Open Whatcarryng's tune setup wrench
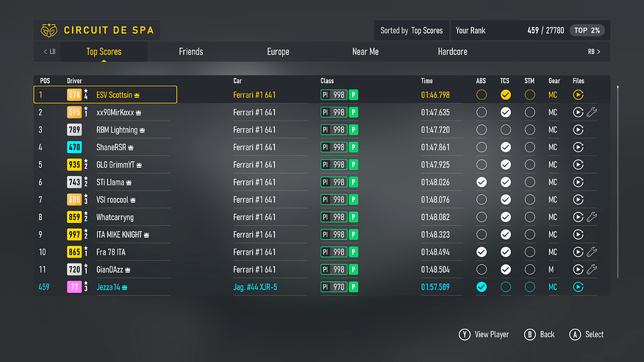 (x=591, y=216)
